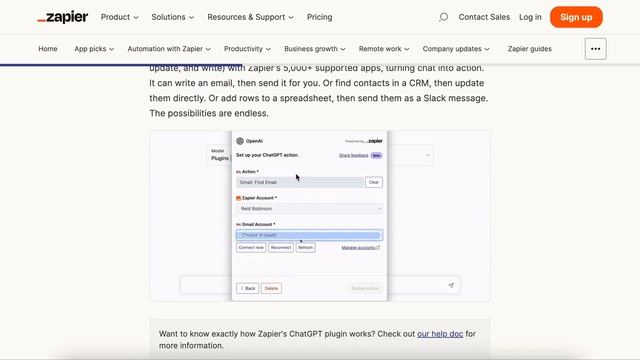Screen dimensions: 640x360
Task: Click "Set up your ChatGPT action." heading
Action: pos(267,155)
